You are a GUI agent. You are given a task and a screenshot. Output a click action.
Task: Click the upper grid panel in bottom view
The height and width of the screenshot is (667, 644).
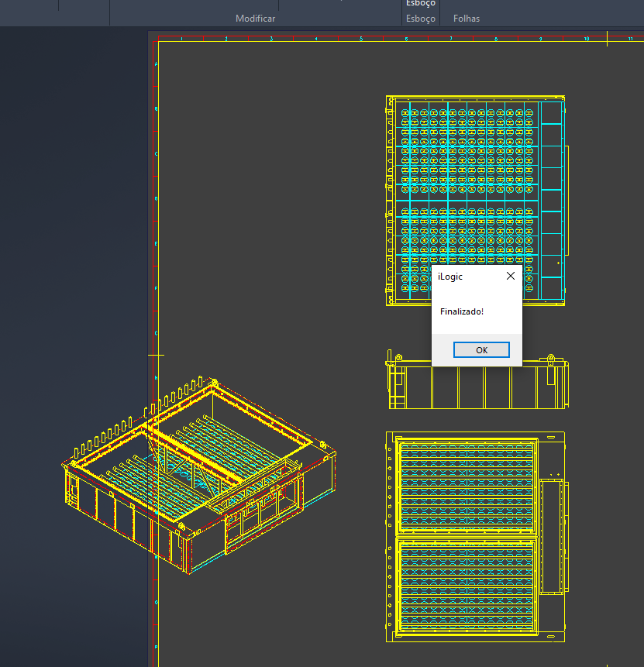tap(467, 486)
